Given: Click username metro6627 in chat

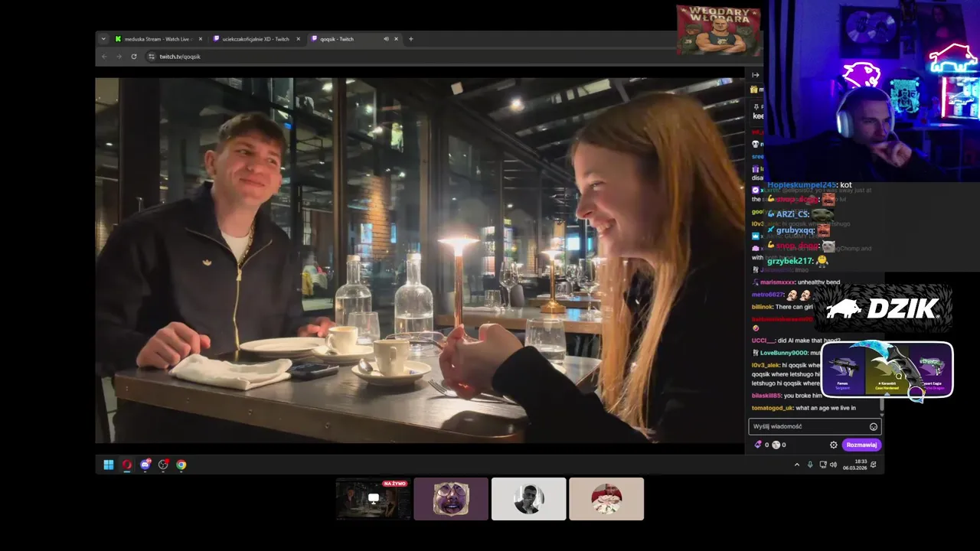Looking at the screenshot, I should (x=768, y=295).
